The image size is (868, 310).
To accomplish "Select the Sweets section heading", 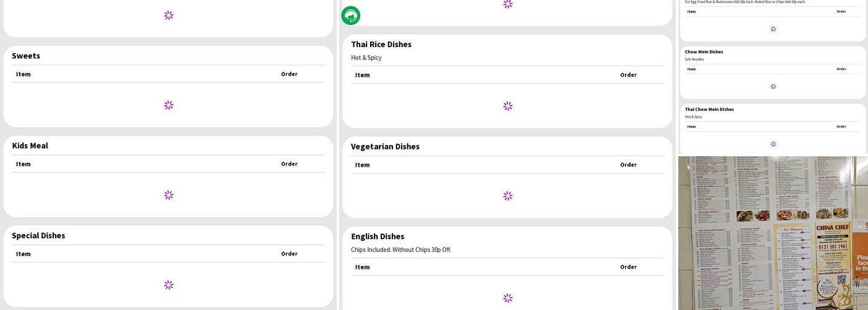I will 26,56.
